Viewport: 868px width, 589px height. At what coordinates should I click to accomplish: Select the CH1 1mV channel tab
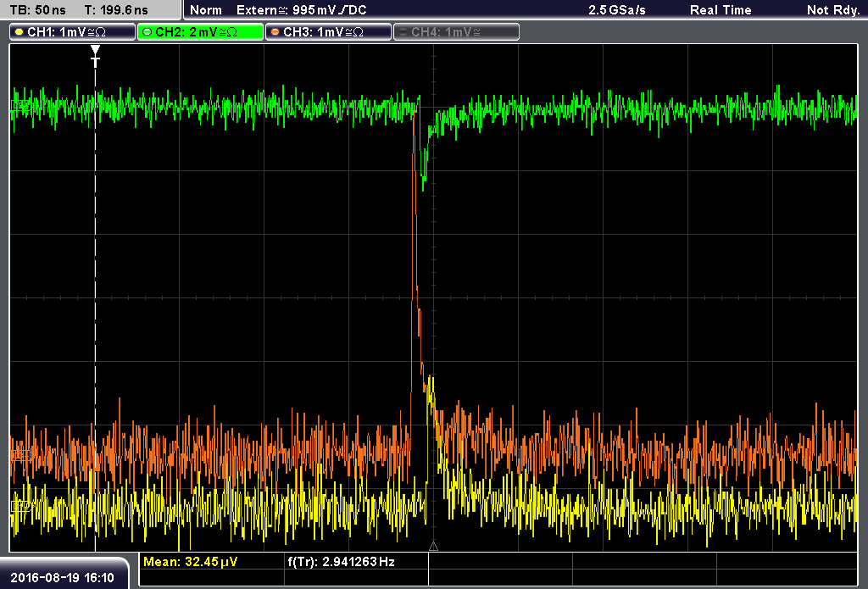(73, 32)
